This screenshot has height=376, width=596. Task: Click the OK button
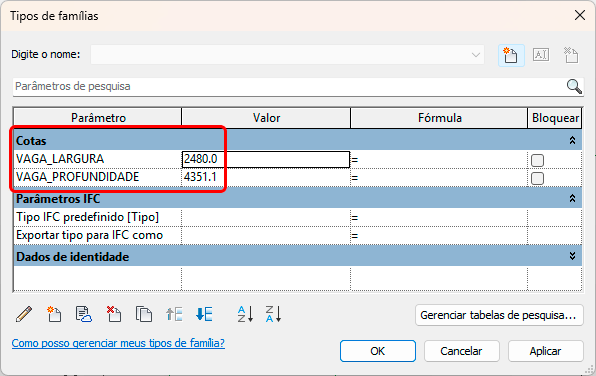pos(378,351)
